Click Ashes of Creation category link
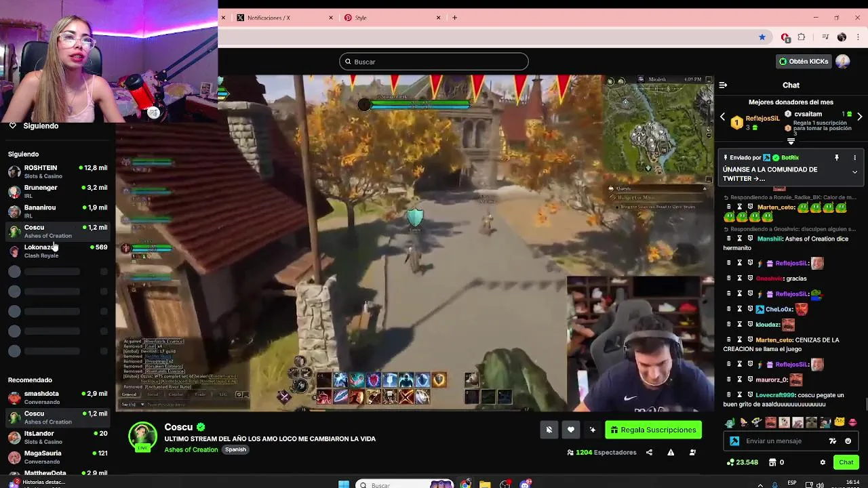This screenshot has width=868, height=488. pyautogui.click(x=191, y=450)
